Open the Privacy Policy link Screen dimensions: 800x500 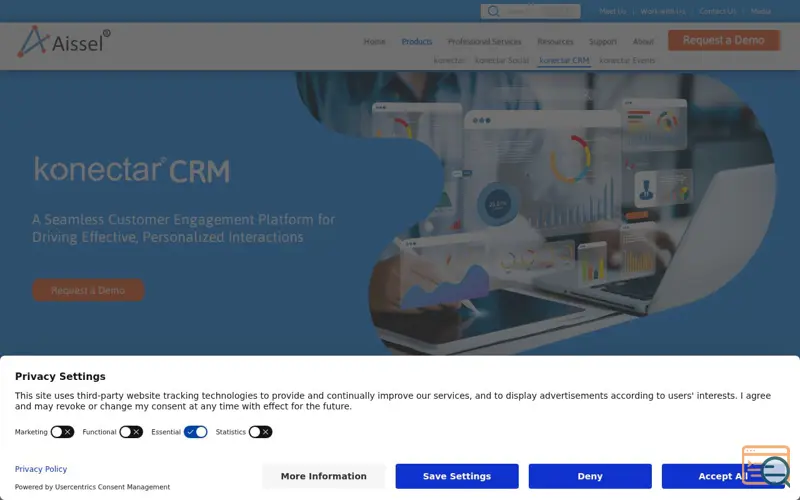pyautogui.click(x=41, y=469)
